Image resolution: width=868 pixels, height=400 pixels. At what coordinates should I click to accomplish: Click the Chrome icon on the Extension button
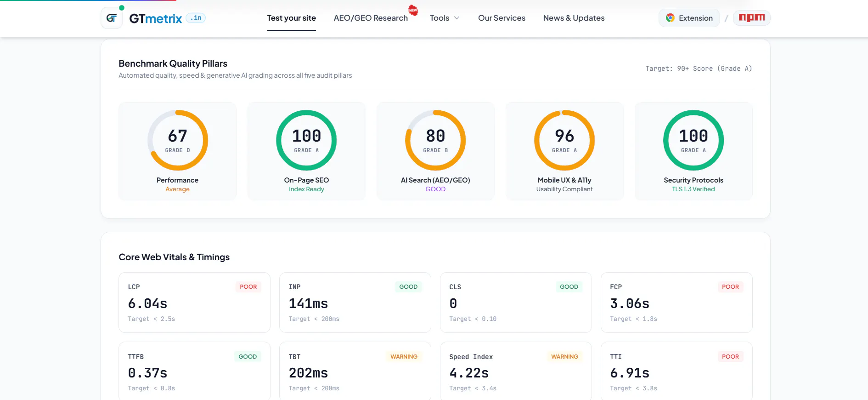tap(670, 18)
